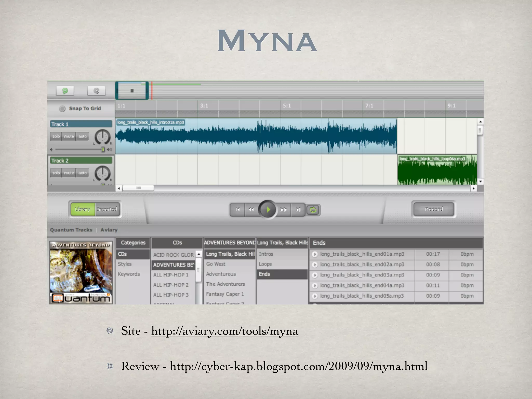Screen dimensions: 532x399
Task: Open the Intros section
Action: point(282,254)
